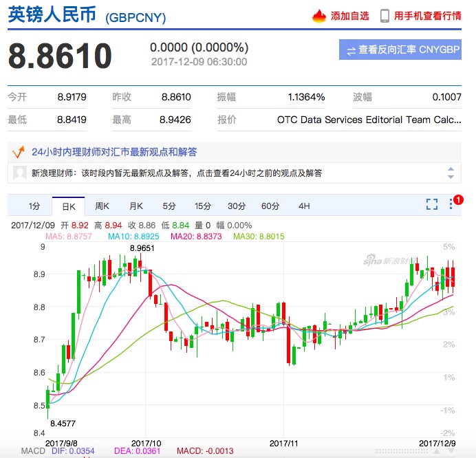The height and width of the screenshot is (458, 476).
Task: Click the 24小时 advisor section logo icon
Action: point(19,151)
